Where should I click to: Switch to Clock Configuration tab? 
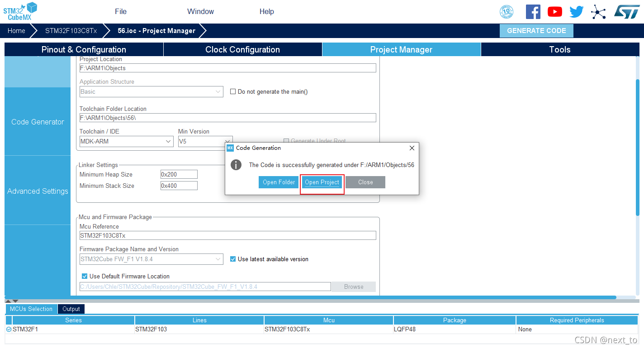243,49
